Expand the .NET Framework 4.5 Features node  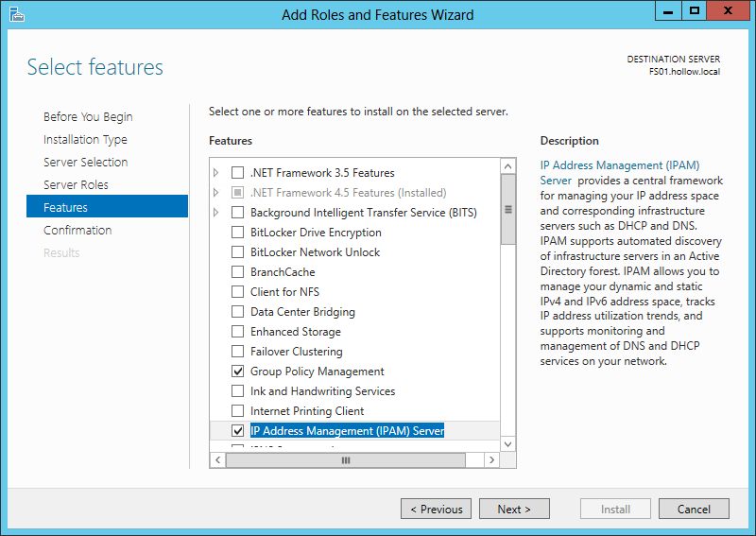pos(216,193)
